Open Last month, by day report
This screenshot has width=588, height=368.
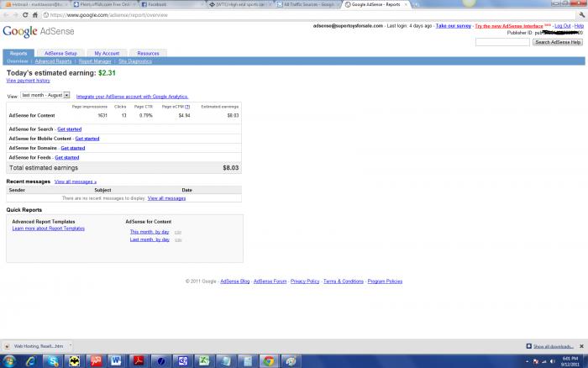point(150,239)
